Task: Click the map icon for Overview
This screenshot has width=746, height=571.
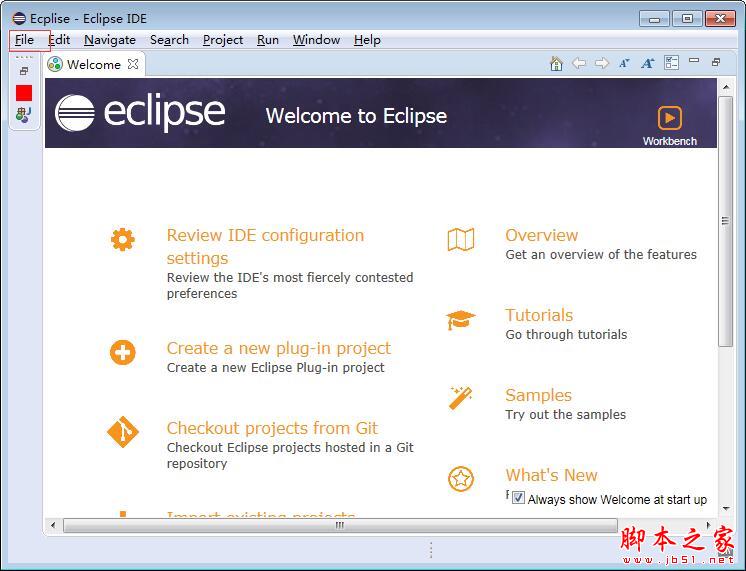Action: (x=461, y=239)
